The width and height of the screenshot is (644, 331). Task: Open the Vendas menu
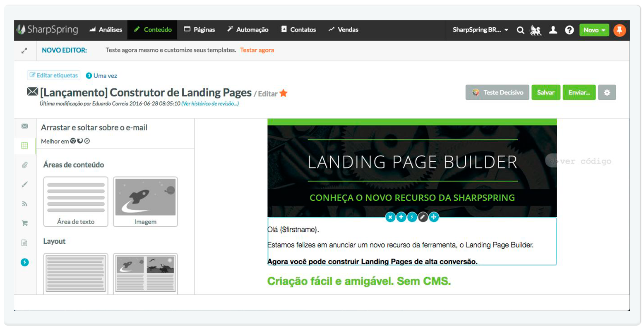click(x=343, y=30)
